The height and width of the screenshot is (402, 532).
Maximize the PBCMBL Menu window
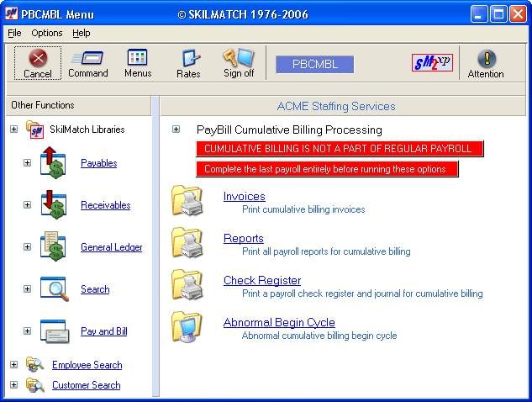click(x=498, y=14)
